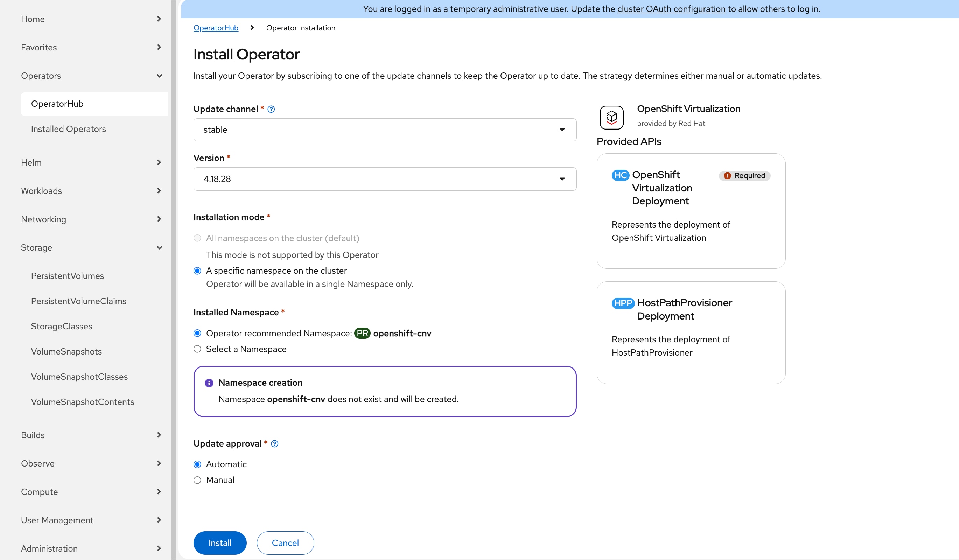Follow the OperatorHub breadcrumb link
This screenshot has height=560, width=959.
click(216, 28)
